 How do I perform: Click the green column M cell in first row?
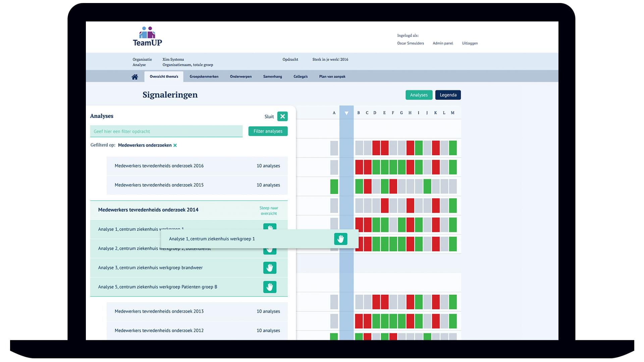[x=453, y=148]
